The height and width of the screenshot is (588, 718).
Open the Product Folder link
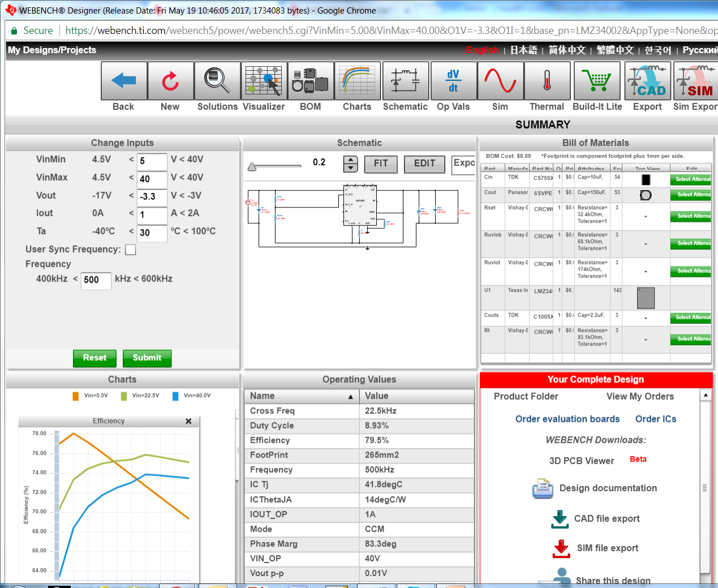pos(526,397)
